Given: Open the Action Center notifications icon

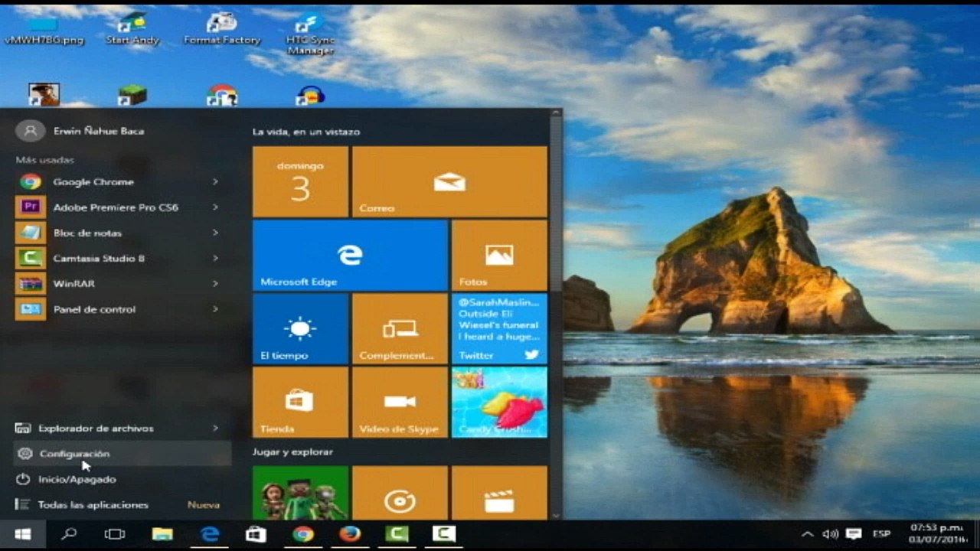Looking at the screenshot, I should coord(854,534).
